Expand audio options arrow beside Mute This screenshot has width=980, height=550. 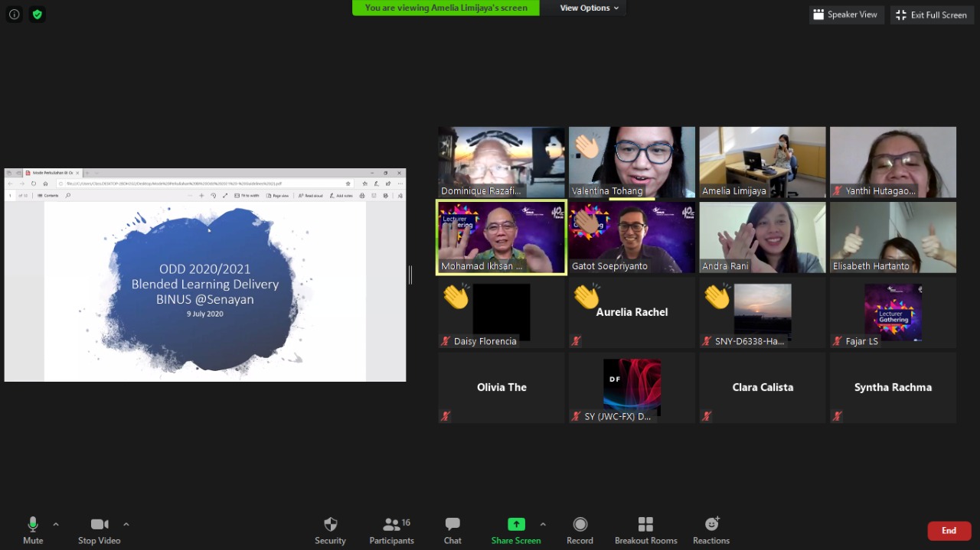click(x=56, y=524)
